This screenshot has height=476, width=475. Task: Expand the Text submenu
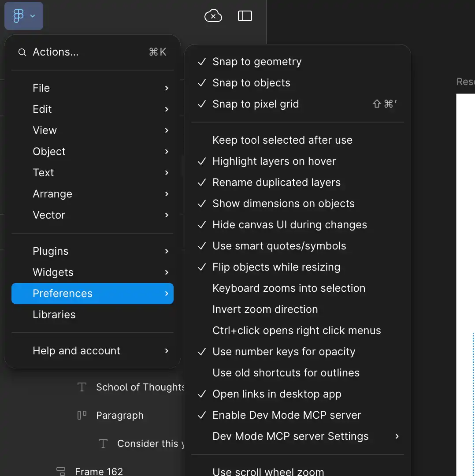(x=93, y=173)
